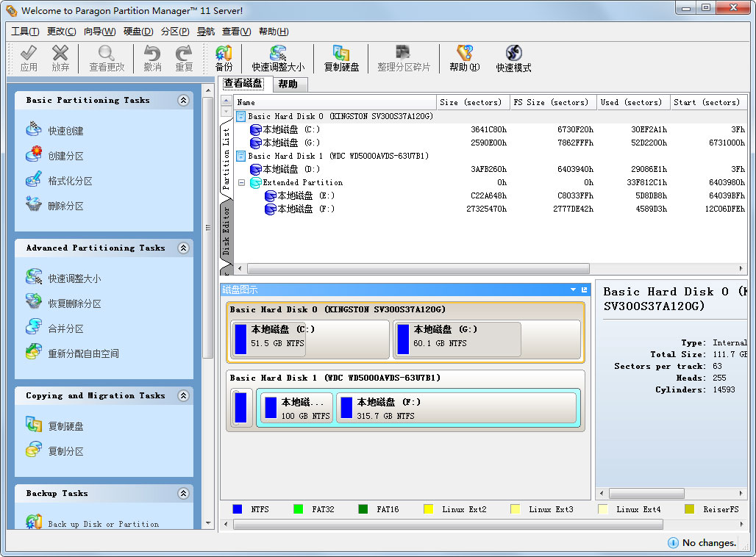This screenshot has height=557, width=756.
Task: Click the 复制硬盘 toolbar icon
Action: (341, 58)
